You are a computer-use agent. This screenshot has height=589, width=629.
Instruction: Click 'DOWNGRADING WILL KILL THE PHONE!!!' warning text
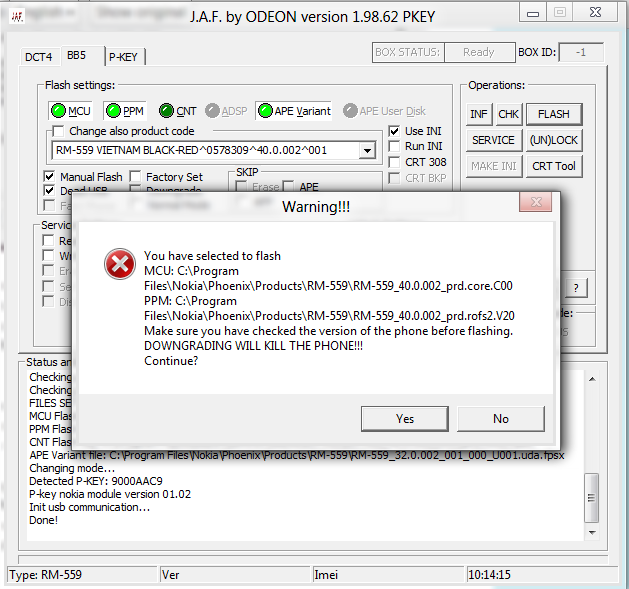[254, 346]
